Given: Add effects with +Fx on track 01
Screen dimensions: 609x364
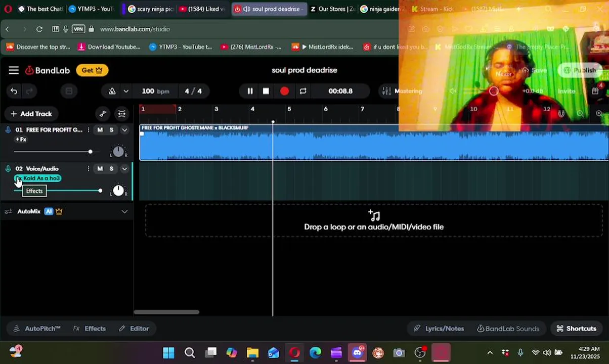Looking at the screenshot, I should (21, 140).
